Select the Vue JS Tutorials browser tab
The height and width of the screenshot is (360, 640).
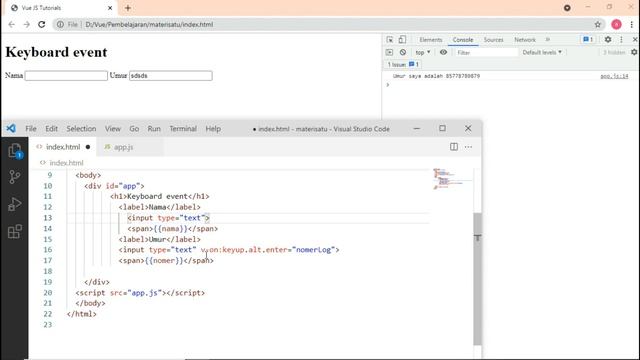[x=61, y=8]
